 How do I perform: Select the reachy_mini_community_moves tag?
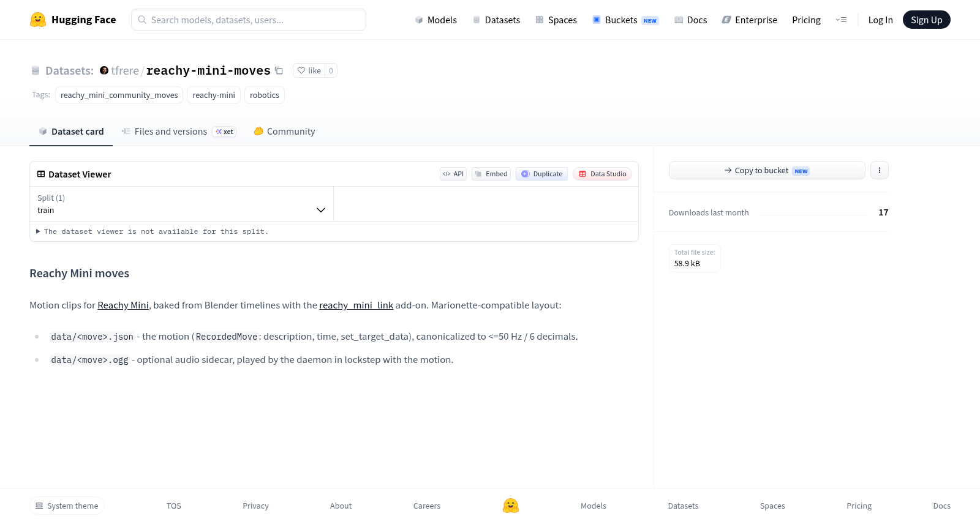point(119,95)
